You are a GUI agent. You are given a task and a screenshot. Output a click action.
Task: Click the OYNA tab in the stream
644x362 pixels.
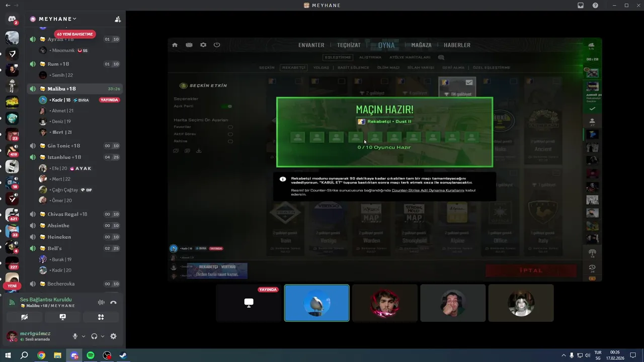(x=386, y=45)
